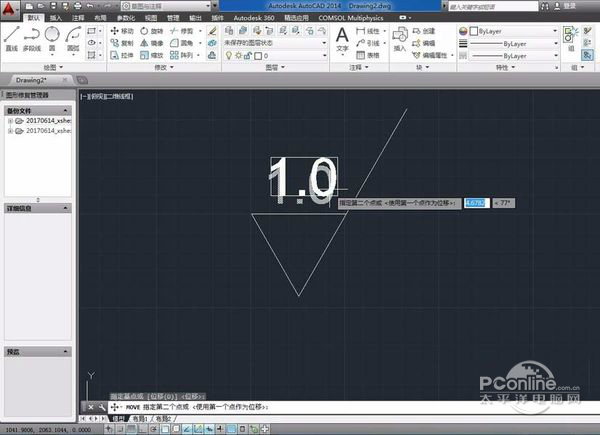The width and height of the screenshot is (600, 435).
Task: Select the Polyline (多段线) tool
Action: (32, 39)
